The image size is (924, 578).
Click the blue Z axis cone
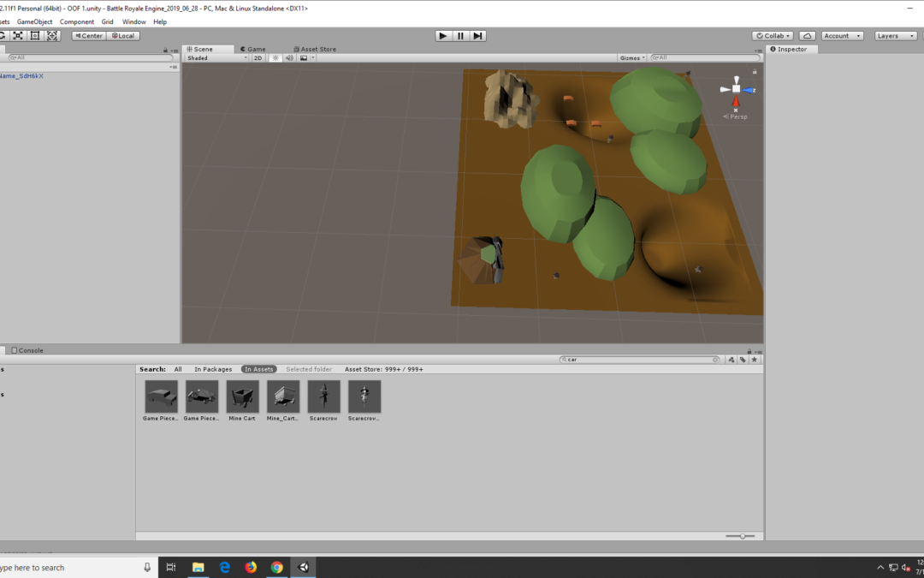click(x=749, y=90)
